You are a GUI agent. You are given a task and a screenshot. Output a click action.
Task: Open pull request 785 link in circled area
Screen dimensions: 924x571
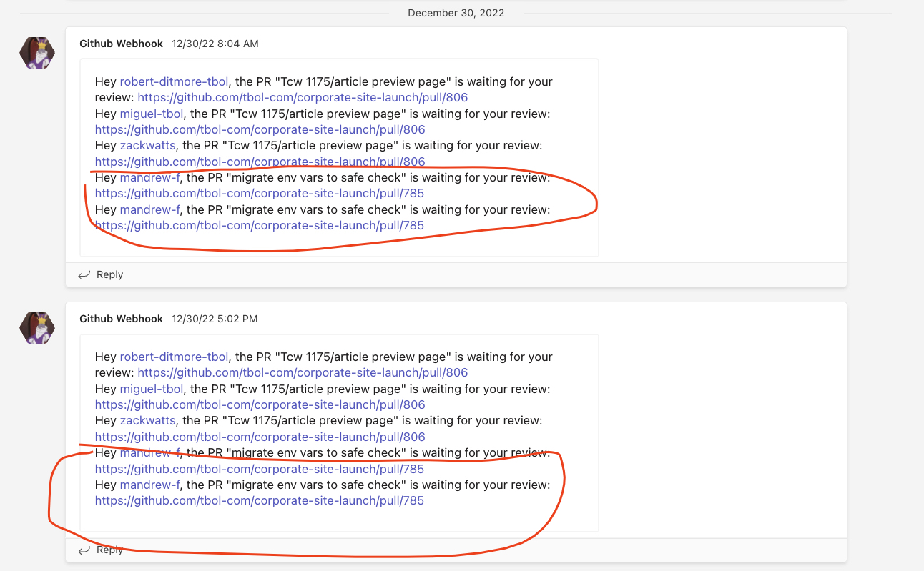pyautogui.click(x=259, y=193)
